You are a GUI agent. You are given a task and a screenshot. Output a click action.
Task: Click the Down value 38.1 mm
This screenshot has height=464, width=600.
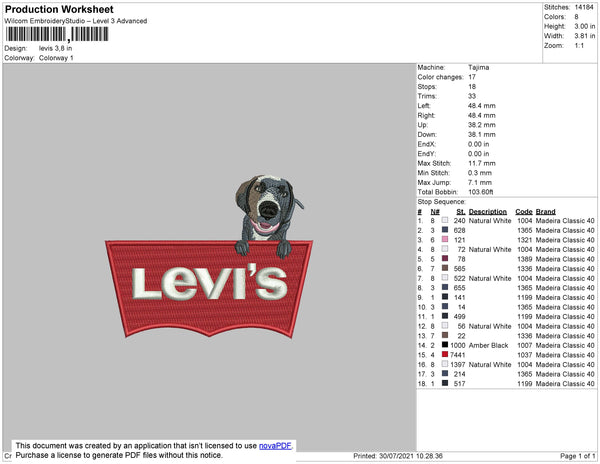pos(482,135)
